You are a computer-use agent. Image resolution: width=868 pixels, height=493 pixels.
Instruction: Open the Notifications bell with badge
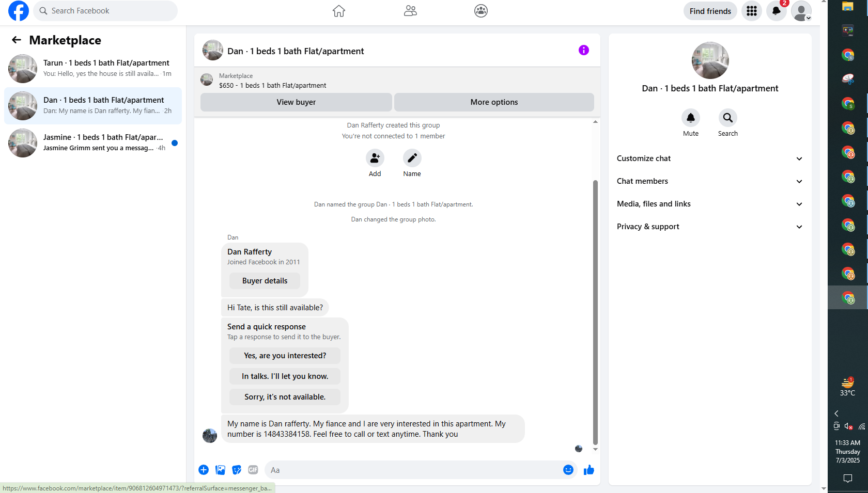click(777, 11)
